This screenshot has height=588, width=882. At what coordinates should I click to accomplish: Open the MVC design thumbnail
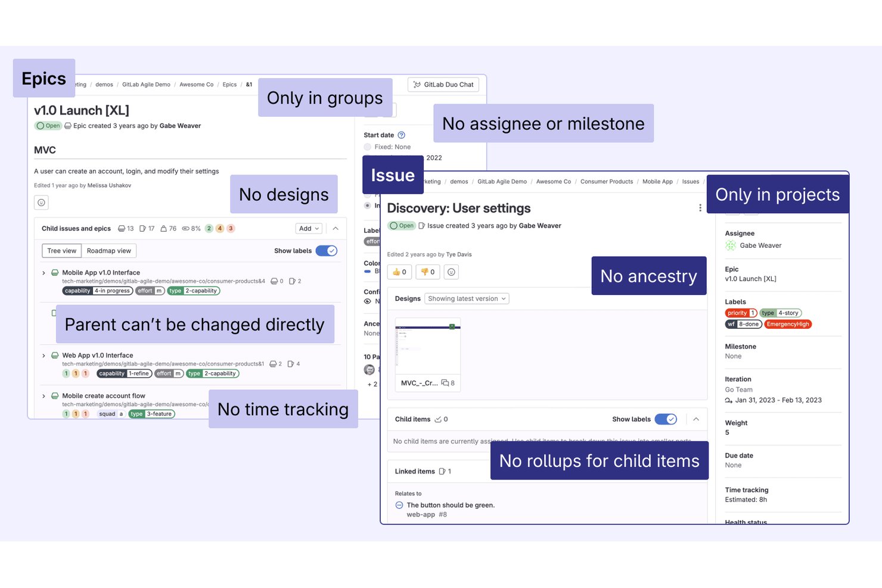tap(428, 346)
